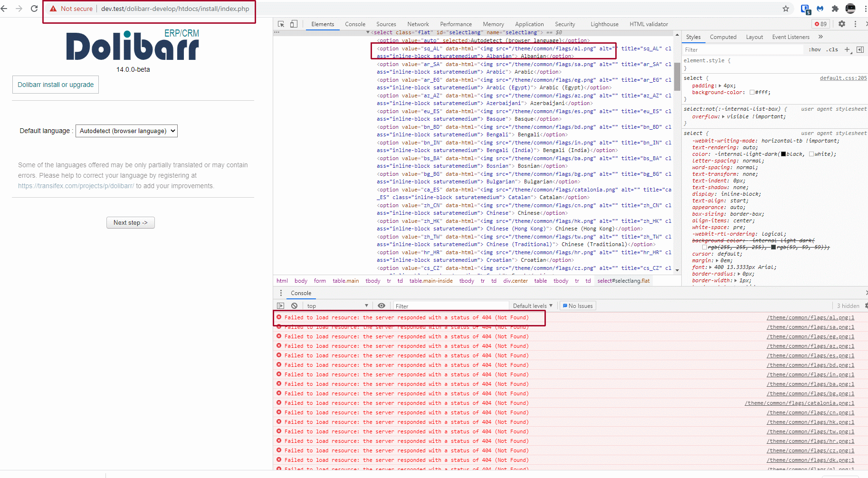Open the Default levels dropdown
Screen dimensions: 868x478
pyautogui.click(x=532, y=306)
